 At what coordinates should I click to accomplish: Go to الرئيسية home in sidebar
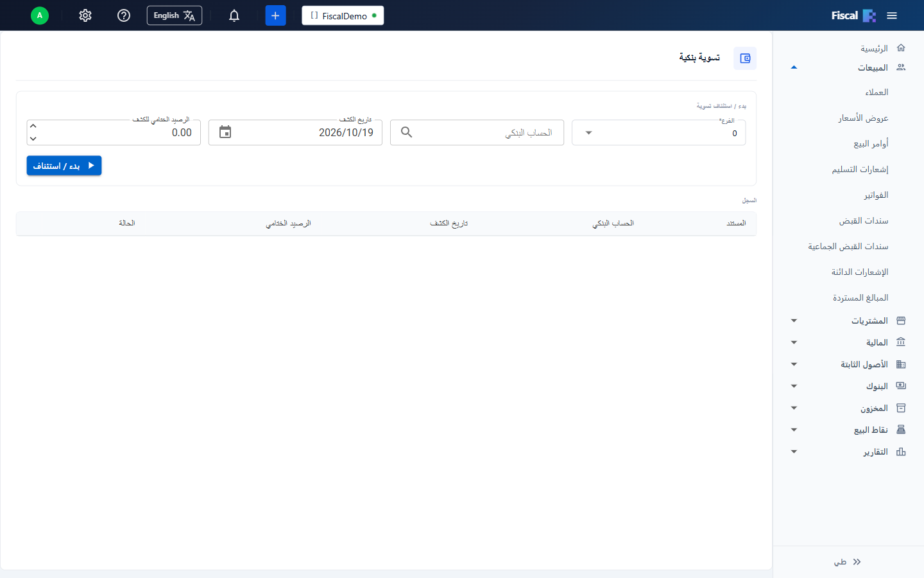(x=874, y=48)
